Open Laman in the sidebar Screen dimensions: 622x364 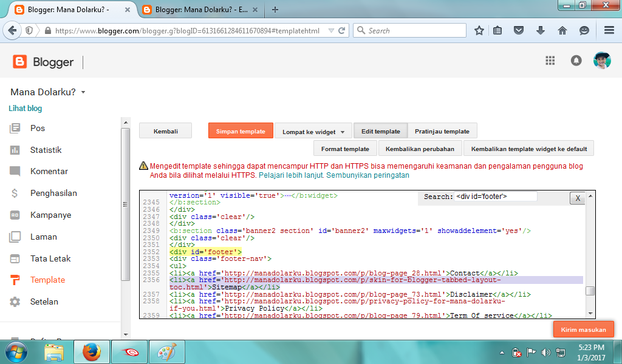[x=44, y=237]
